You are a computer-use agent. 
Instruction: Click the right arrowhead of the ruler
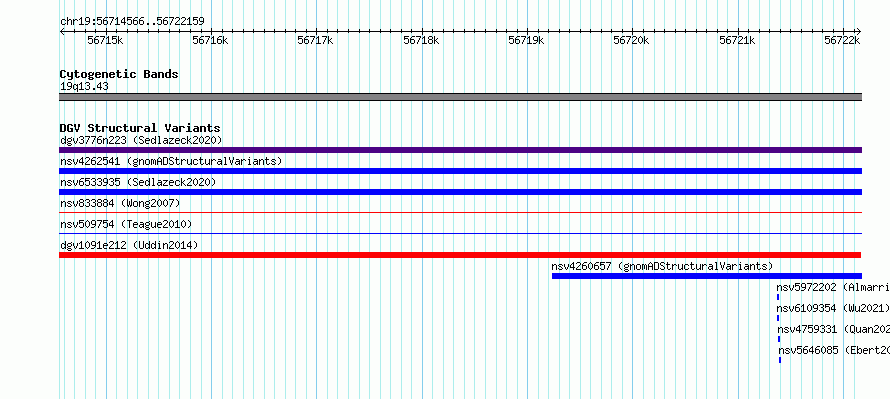pyautogui.click(x=859, y=31)
